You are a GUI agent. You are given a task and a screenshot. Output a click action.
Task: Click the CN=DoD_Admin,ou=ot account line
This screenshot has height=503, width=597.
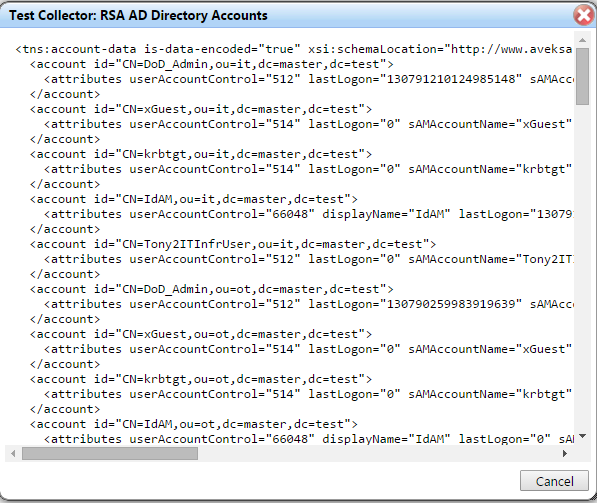click(x=211, y=289)
